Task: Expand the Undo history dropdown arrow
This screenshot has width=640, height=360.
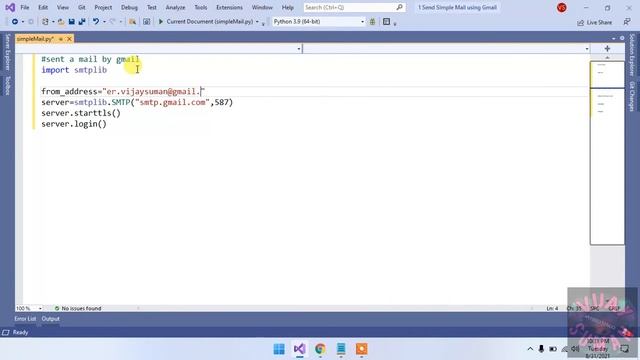Action: tap(104, 22)
